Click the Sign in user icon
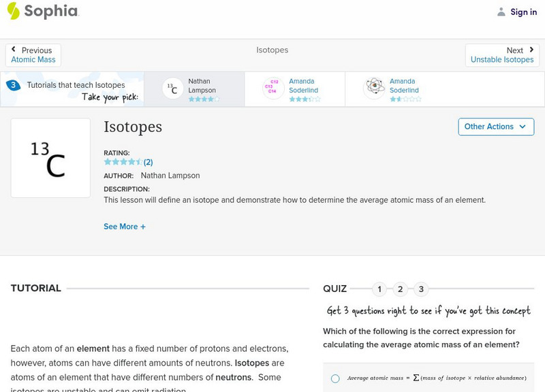 point(501,12)
